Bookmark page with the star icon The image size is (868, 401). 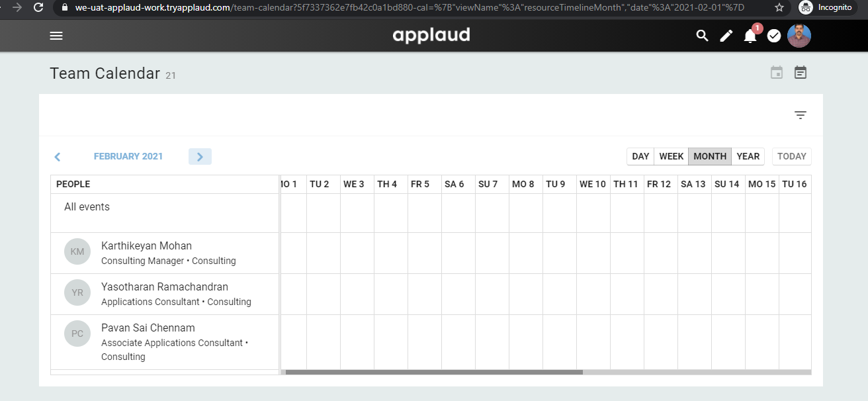pyautogui.click(x=779, y=7)
